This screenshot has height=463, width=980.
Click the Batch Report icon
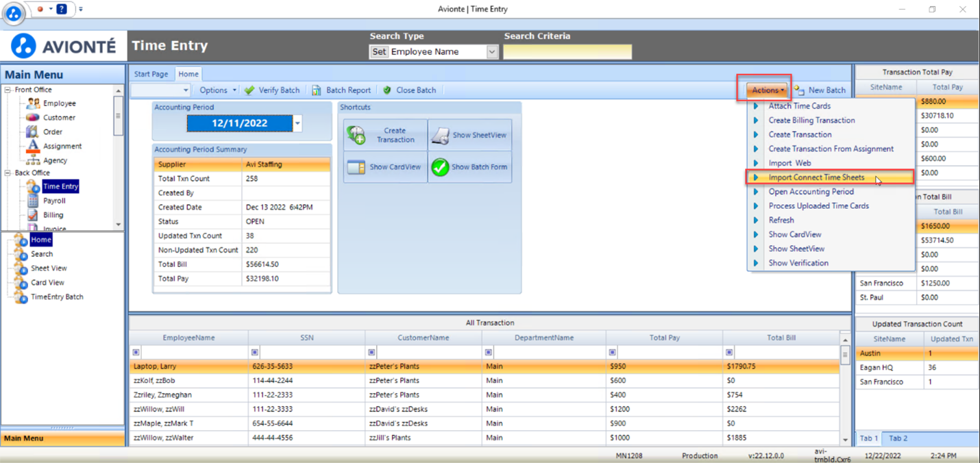(x=317, y=90)
